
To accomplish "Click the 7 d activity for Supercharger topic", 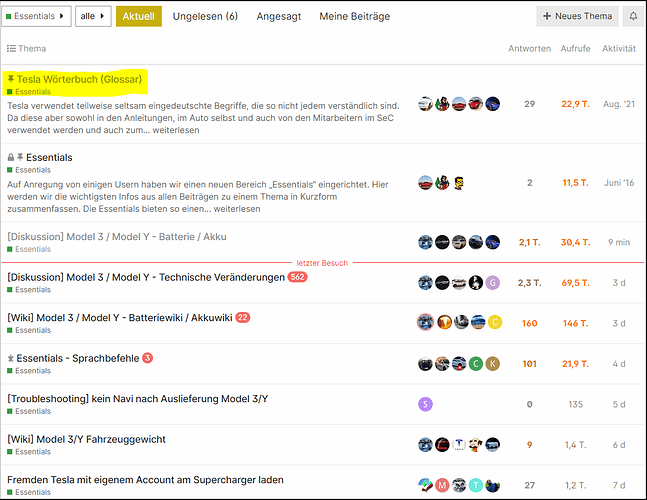I will coord(619,485).
